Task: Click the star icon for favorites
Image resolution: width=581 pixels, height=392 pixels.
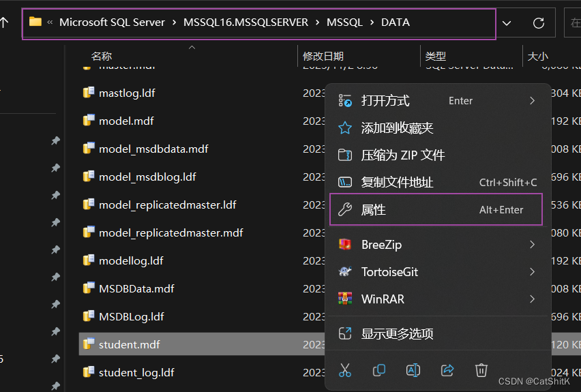Action: [344, 128]
